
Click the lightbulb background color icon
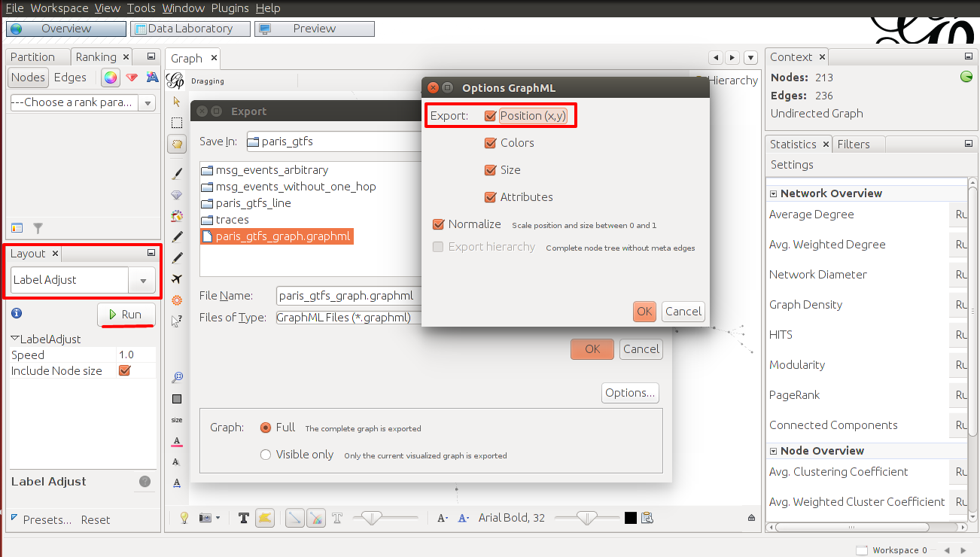click(184, 518)
